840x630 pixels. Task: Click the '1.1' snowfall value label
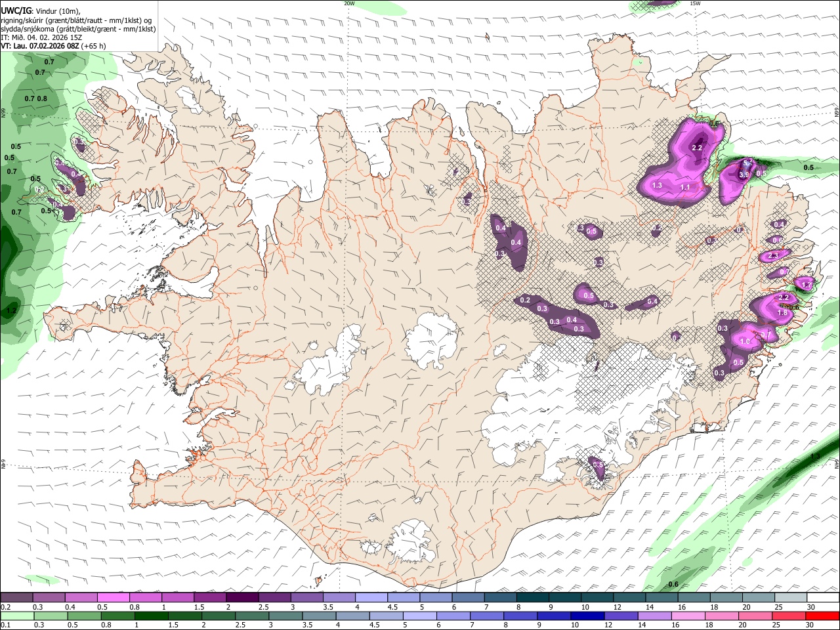pos(685,188)
